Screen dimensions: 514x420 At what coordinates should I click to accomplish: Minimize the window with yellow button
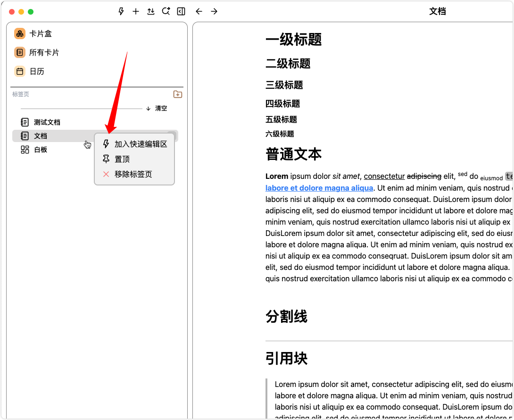click(21, 12)
